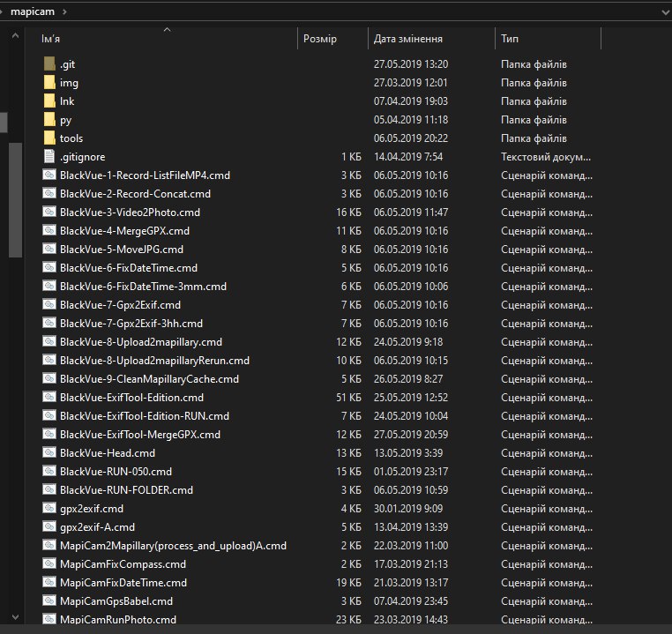Select the gpx2exif-A.cmd file icon
The height and width of the screenshot is (634, 672).
click(49, 526)
